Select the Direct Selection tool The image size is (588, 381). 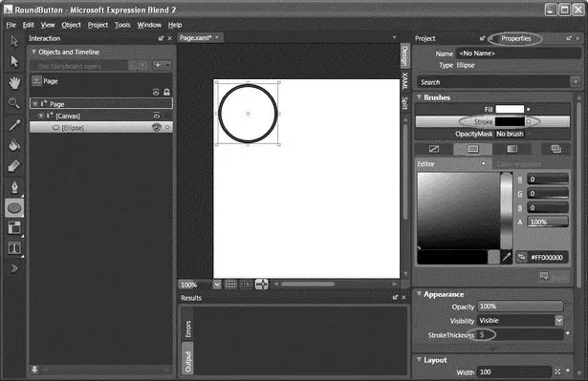[14, 61]
